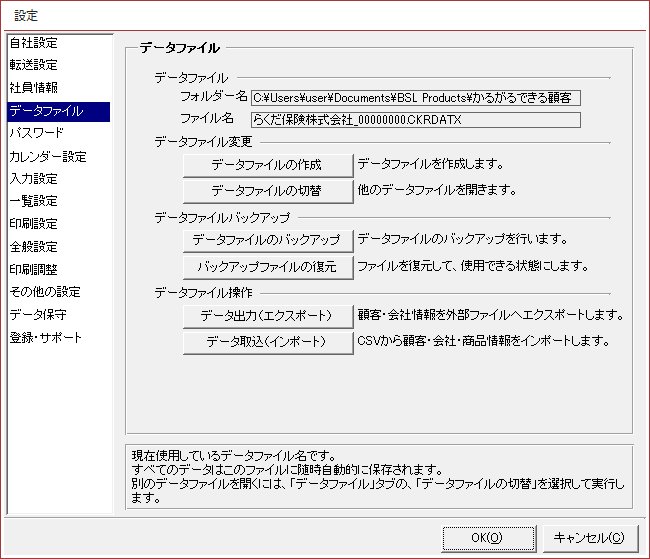Click バックアップファイルの復元 button
This screenshot has height=559, width=650.
pos(267,267)
